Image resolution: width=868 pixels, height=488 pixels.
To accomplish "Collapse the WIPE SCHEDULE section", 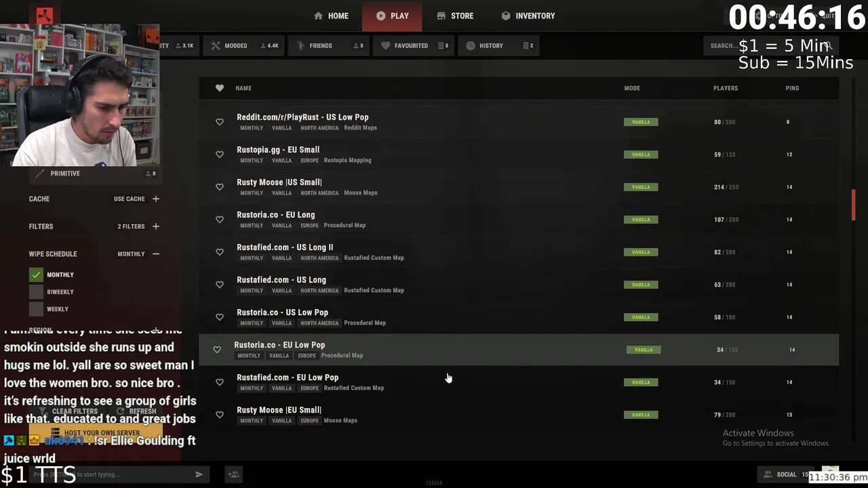I will (x=156, y=254).
